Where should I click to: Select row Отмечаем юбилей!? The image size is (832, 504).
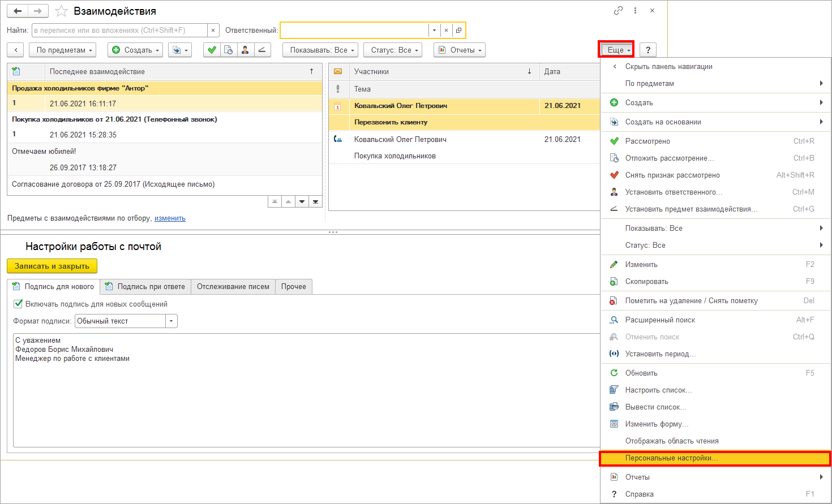click(165, 160)
